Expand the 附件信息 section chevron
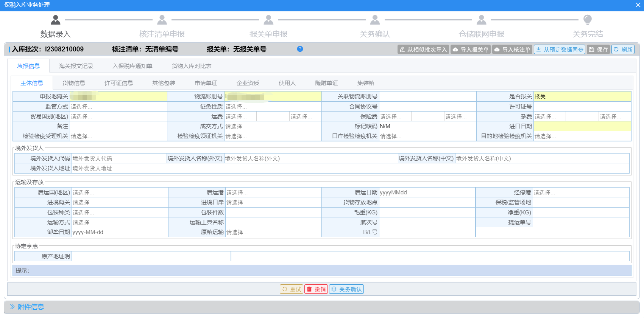Screen dimensions: 644x318 (12, 307)
